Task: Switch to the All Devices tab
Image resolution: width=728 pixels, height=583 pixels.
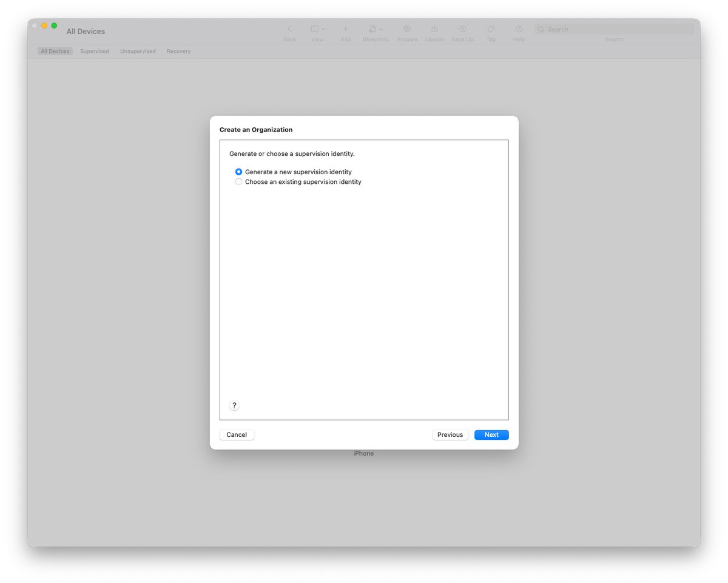Action: click(x=55, y=52)
